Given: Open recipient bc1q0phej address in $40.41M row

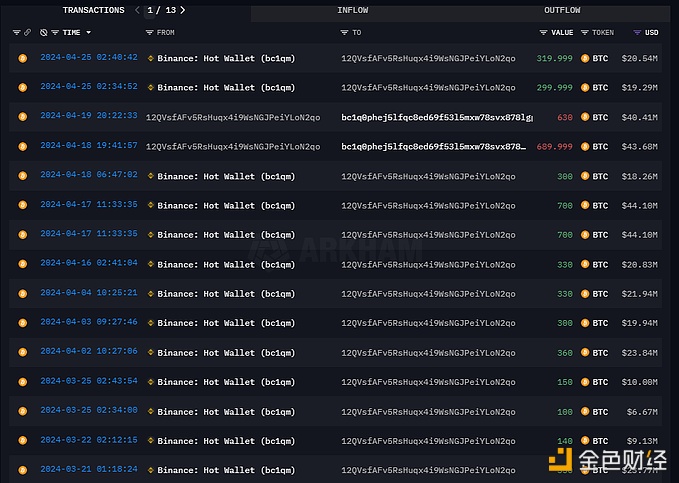Looking at the screenshot, I should pyautogui.click(x=437, y=117).
